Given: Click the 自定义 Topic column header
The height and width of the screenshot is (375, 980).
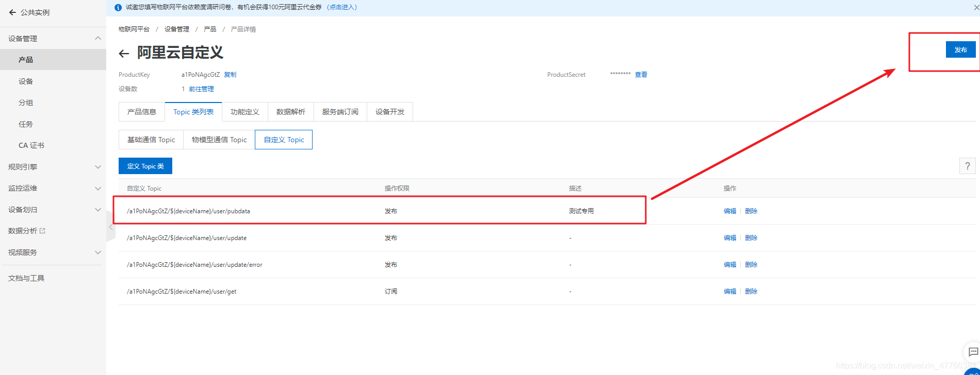Looking at the screenshot, I should click(144, 189).
